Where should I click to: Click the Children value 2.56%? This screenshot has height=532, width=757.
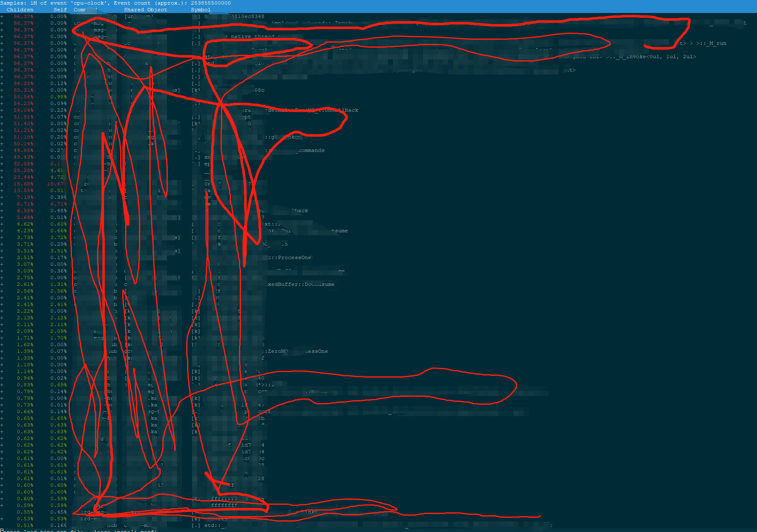(25, 291)
